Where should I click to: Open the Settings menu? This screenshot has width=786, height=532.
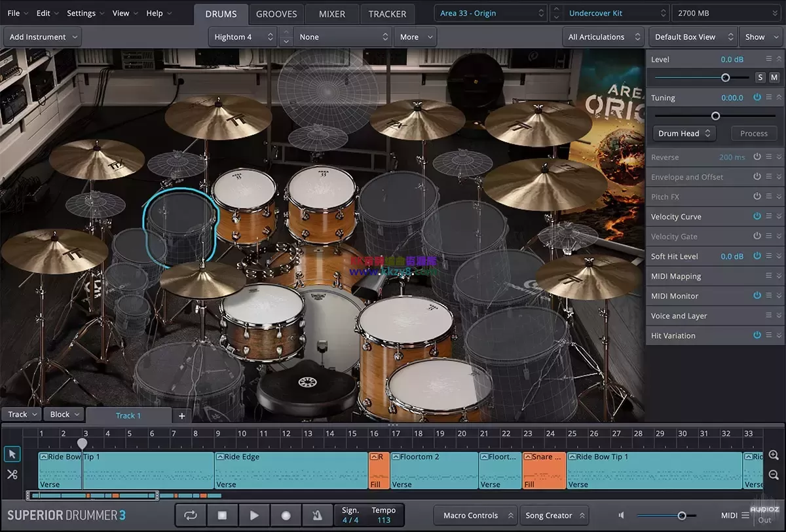(85, 13)
